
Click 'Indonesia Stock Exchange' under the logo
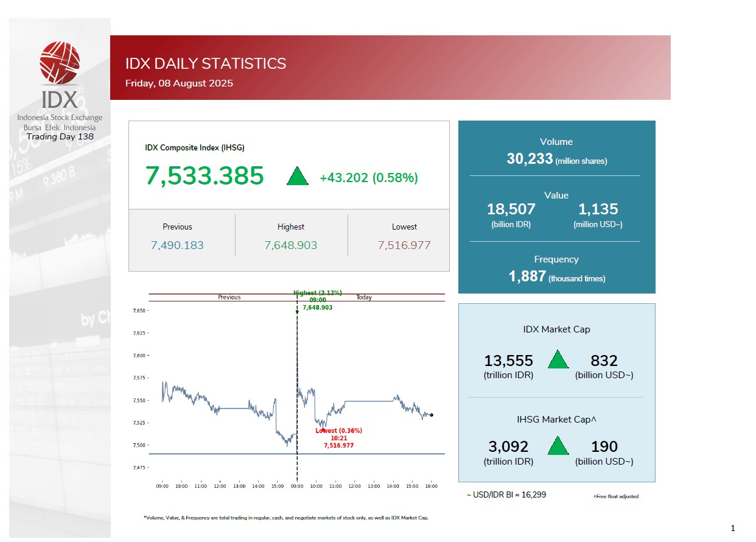click(60, 118)
